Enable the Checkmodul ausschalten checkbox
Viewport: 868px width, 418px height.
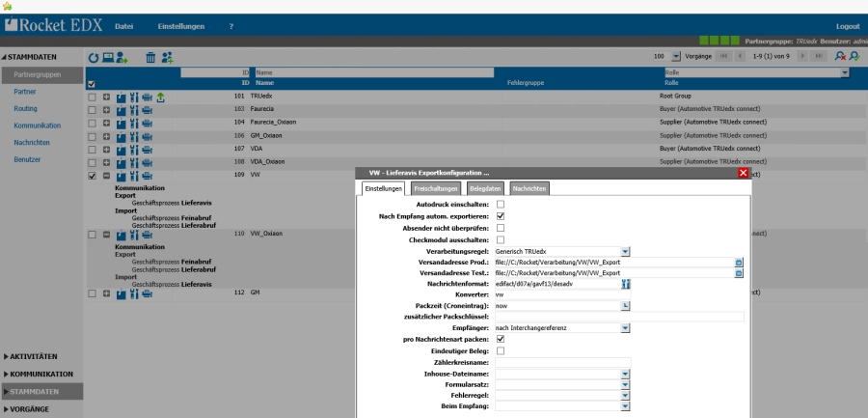click(x=501, y=240)
